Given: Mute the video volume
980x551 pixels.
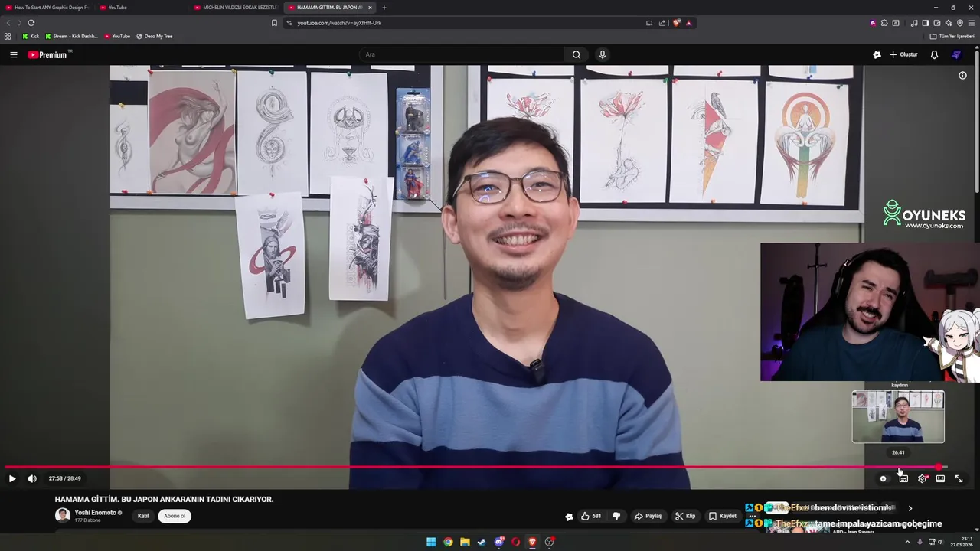Looking at the screenshot, I should (x=32, y=478).
